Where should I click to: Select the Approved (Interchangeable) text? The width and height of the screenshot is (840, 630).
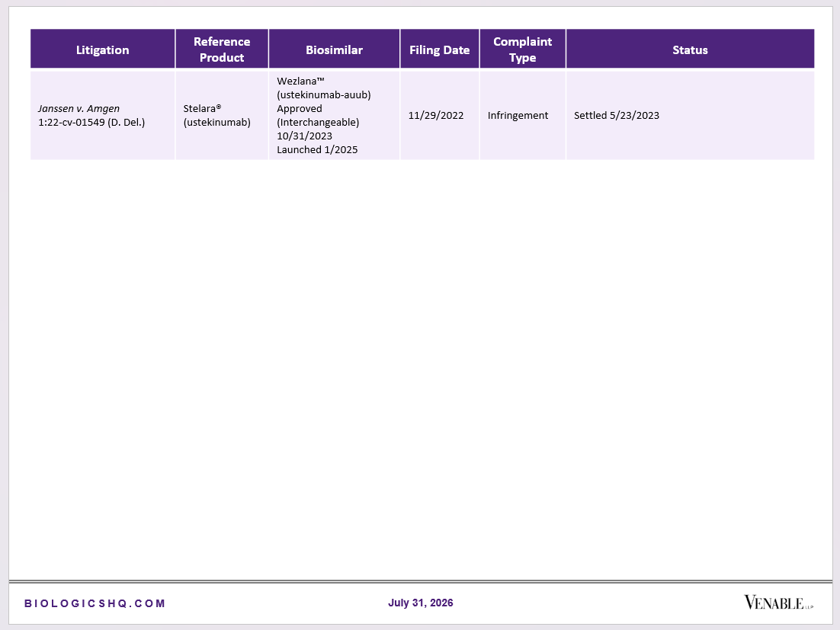pos(318,115)
